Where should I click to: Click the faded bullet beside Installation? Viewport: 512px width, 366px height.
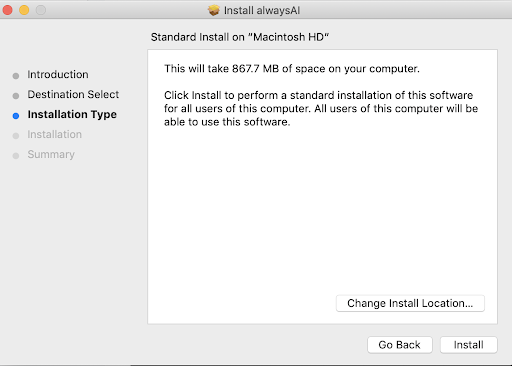(x=16, y=136)
